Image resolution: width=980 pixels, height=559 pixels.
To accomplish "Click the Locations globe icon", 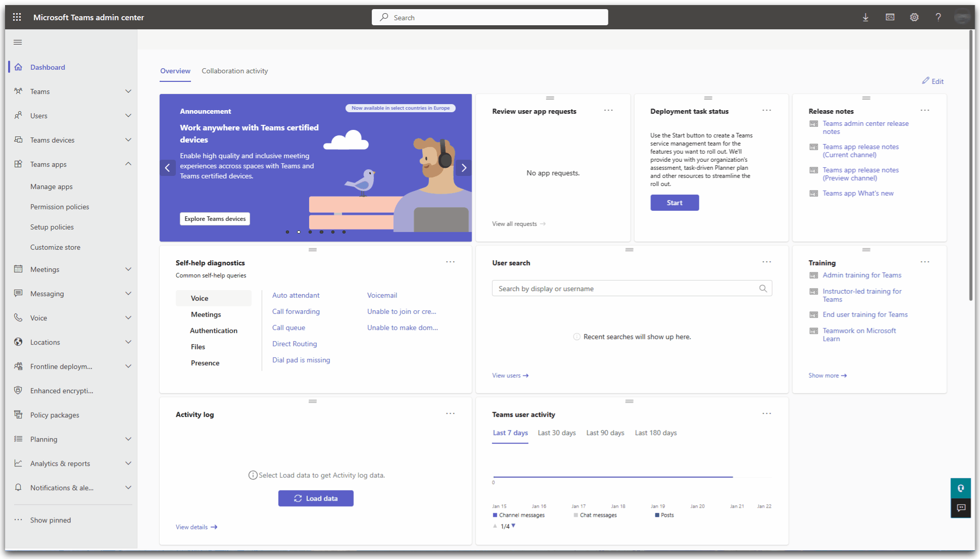I will 18,342.
